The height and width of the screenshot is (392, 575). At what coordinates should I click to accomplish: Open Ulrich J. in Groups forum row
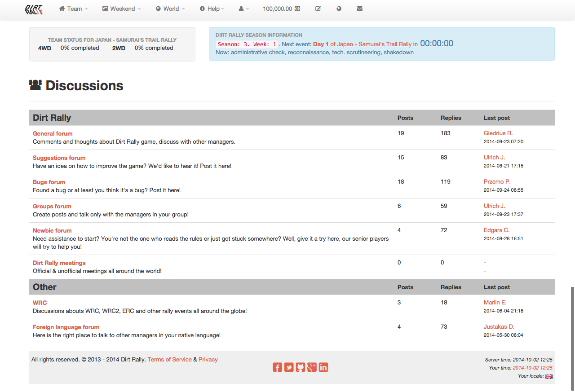click(x=494, y=206)
